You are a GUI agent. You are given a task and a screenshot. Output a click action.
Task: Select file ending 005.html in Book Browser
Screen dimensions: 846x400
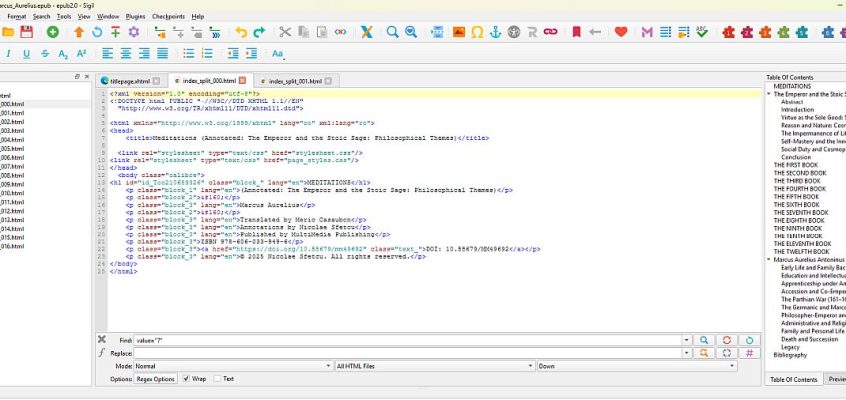pos(12,148)
